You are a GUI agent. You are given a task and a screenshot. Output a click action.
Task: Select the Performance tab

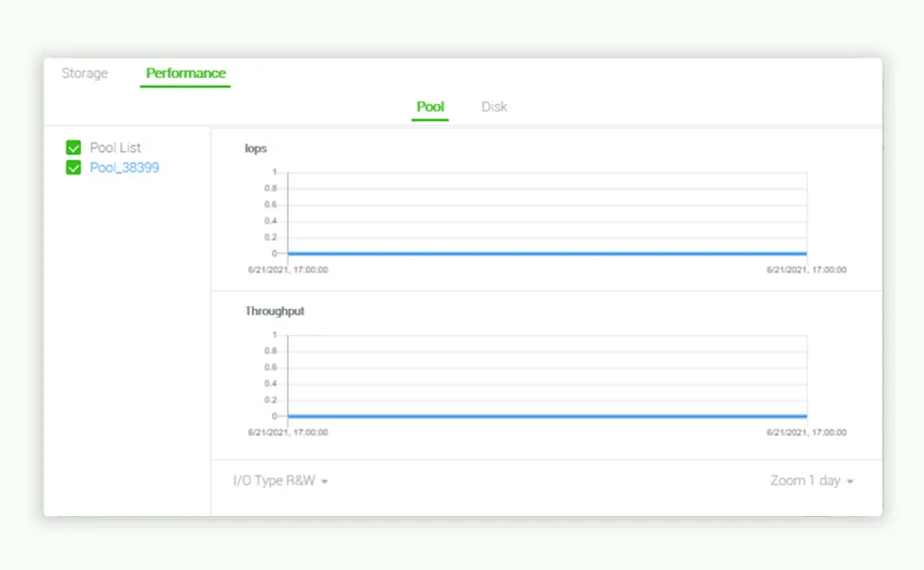(186, 73)
